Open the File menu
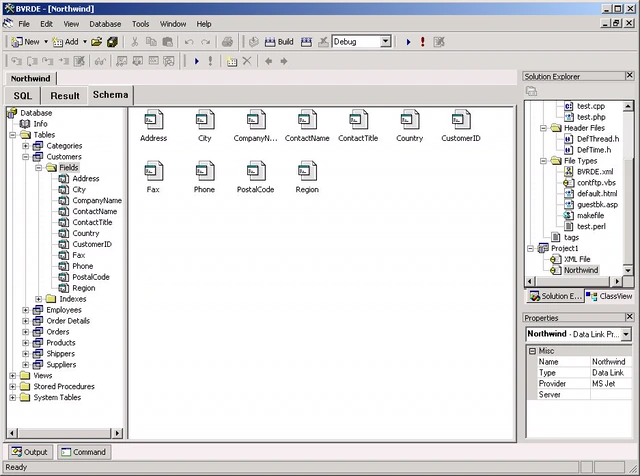The height and width of the screenshot is (476, 640). [24, 24]
